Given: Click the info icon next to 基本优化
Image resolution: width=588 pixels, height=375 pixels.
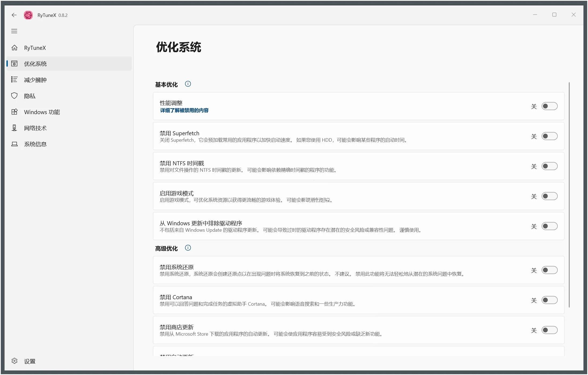Looking at the screenshot, I should coord(188,84).
